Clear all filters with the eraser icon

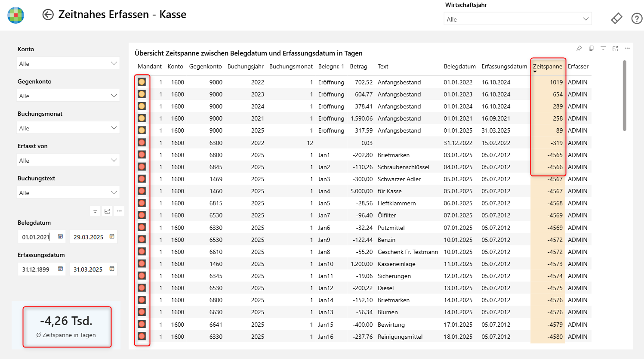click(616, 19)
